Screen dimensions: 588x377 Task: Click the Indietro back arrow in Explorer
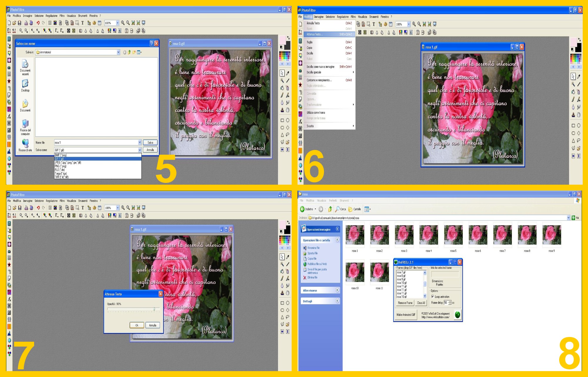(302, 209)
